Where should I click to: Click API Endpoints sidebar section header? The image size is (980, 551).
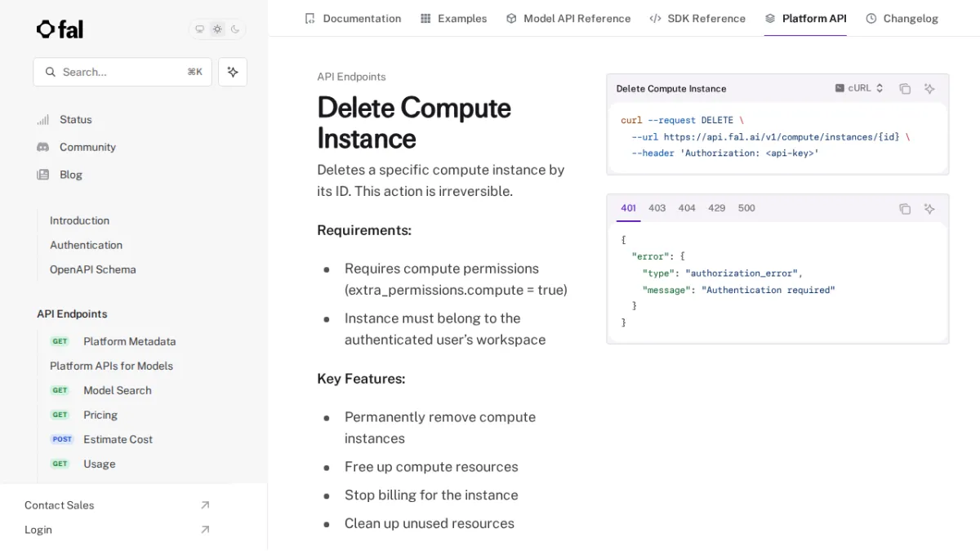click(x=72, y=313)
